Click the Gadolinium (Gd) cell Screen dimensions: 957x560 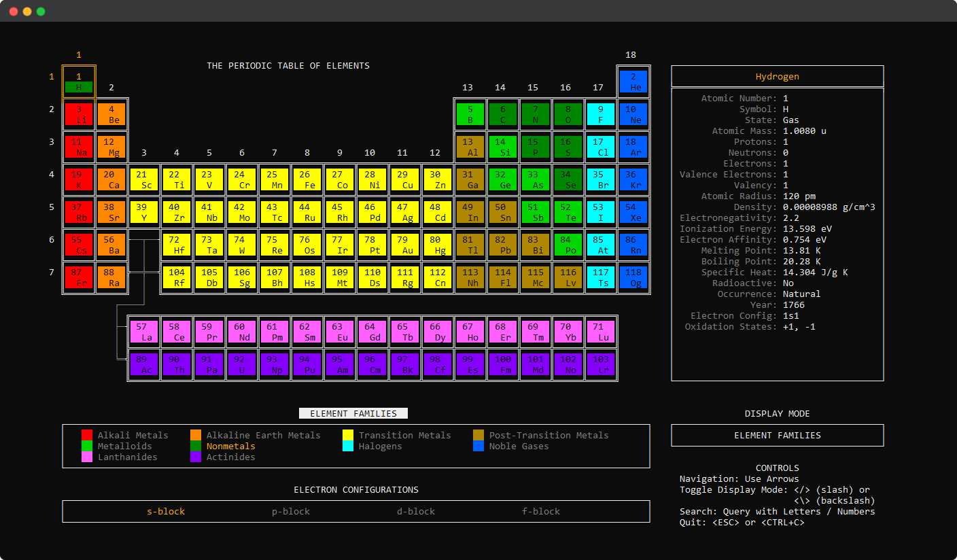(x=372, y=332)
